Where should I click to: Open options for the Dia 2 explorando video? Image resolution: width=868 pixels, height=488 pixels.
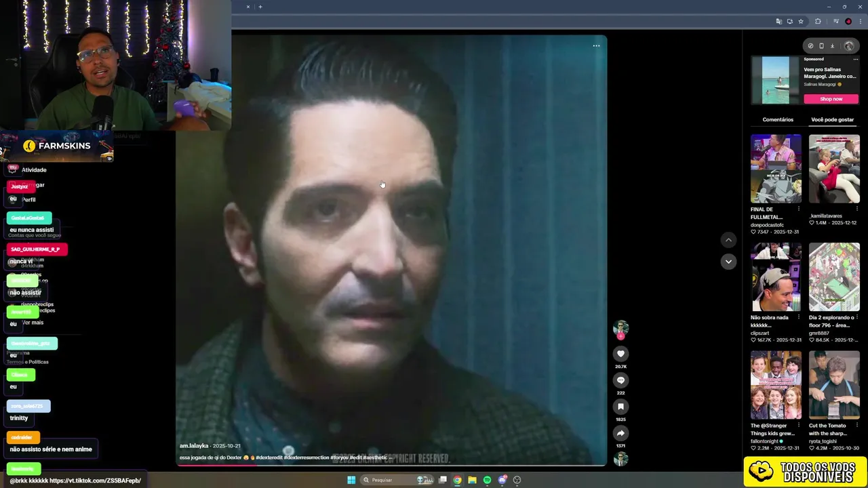857,317
